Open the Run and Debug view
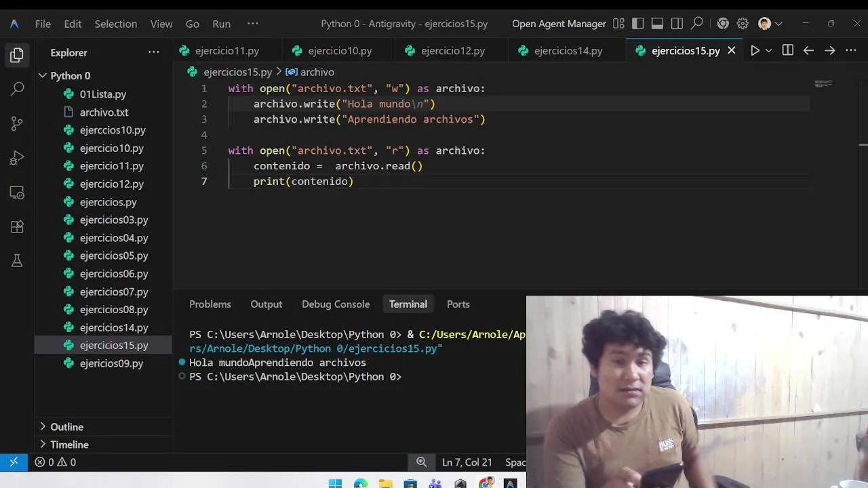 [17, 158]
